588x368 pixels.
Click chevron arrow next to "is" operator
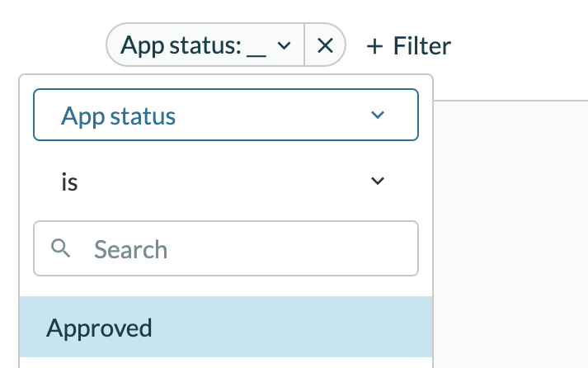378,181
